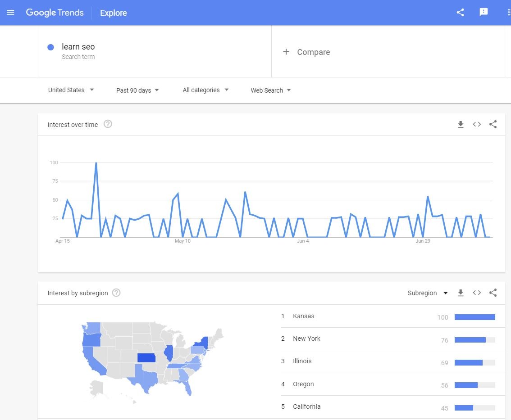Click Florida on the US map

188,388
